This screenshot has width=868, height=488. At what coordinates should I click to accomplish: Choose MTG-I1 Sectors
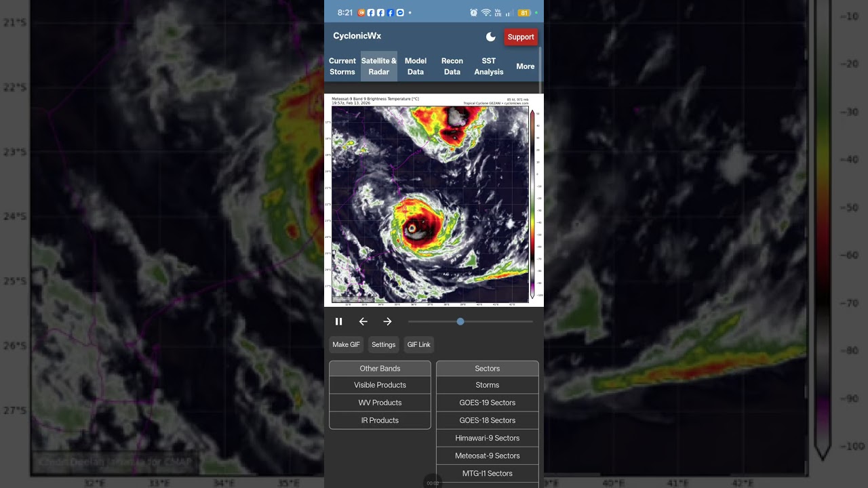click(x=488, y=473)
